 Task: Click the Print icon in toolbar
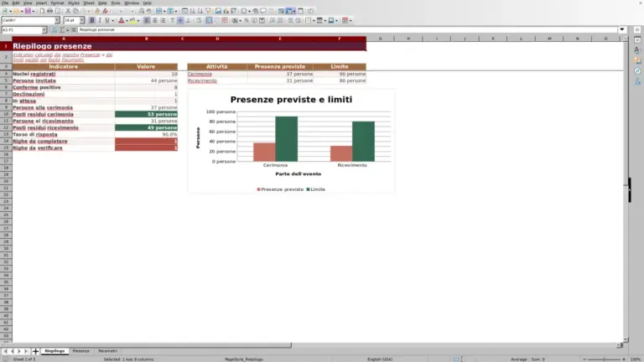pyautogui.click(x=49, y=11)
